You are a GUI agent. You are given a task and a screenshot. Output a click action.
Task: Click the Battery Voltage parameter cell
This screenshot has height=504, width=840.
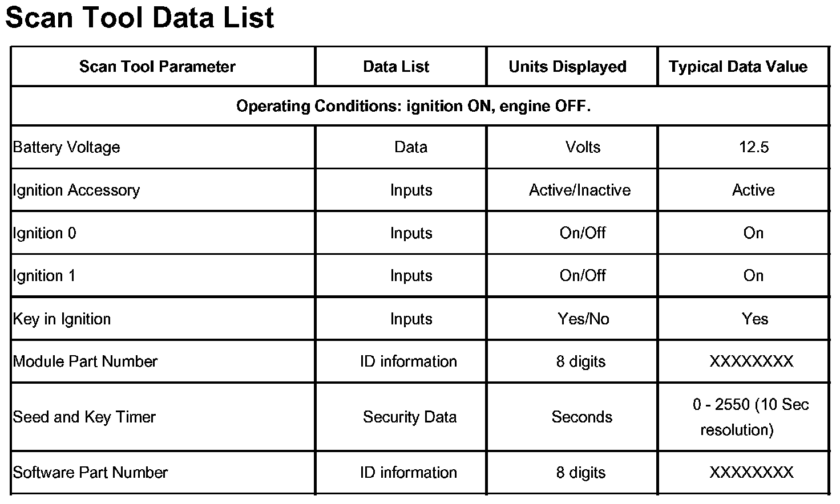point(67,147)
